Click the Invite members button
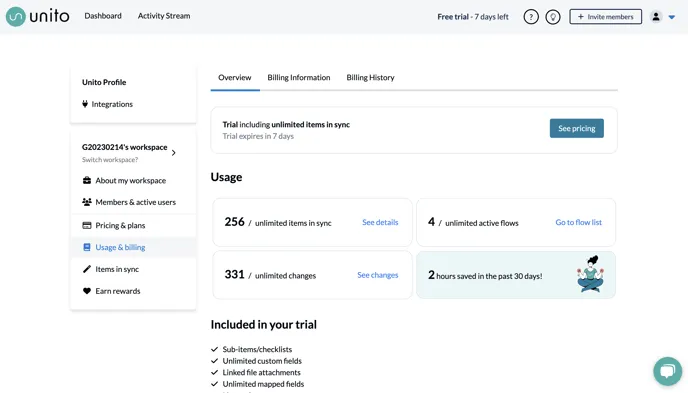This screenshot has height=393, width=688. [x=606, y=17]
